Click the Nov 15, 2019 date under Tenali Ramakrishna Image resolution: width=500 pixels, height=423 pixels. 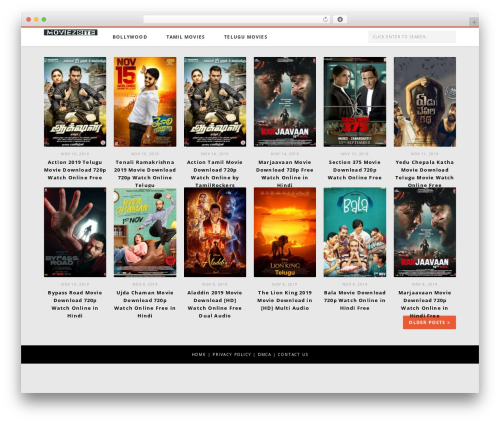click(x=145, y=154)
